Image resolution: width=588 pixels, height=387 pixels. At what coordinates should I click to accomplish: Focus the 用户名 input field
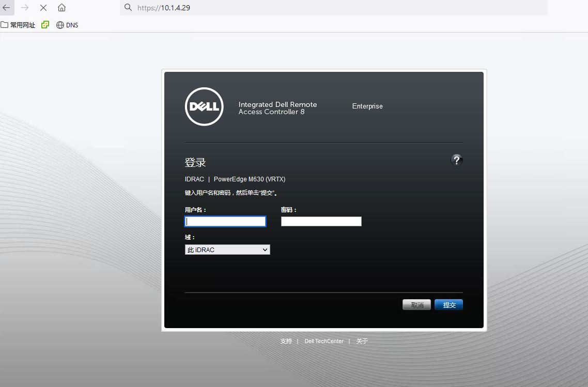pos(225,222)
